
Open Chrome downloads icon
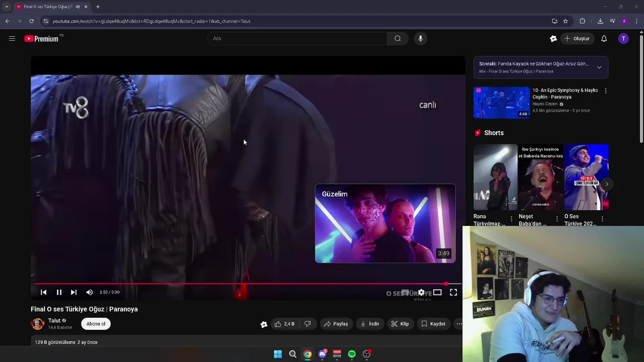point(600,21)
